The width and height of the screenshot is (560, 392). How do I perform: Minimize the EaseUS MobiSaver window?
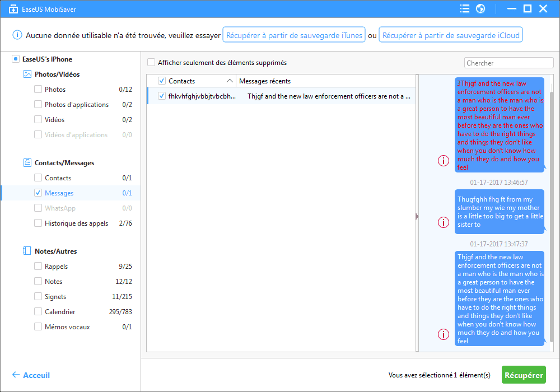[512, 8]
